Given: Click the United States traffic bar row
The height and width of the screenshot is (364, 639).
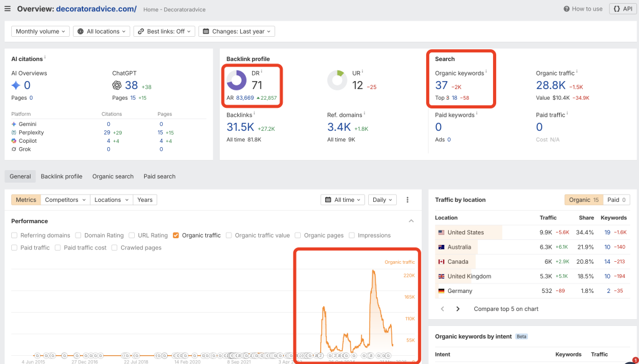Looking at the screenshot, I should click(532, 232).
